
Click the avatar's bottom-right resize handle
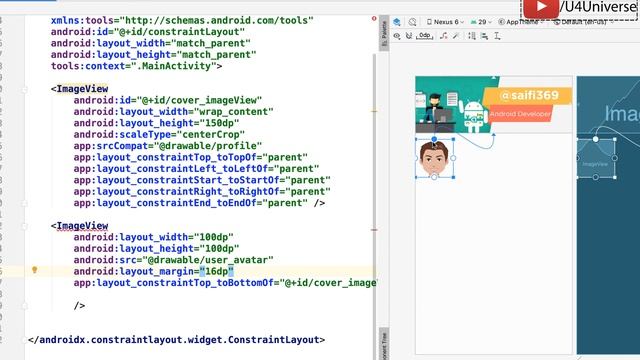point(453,177)
